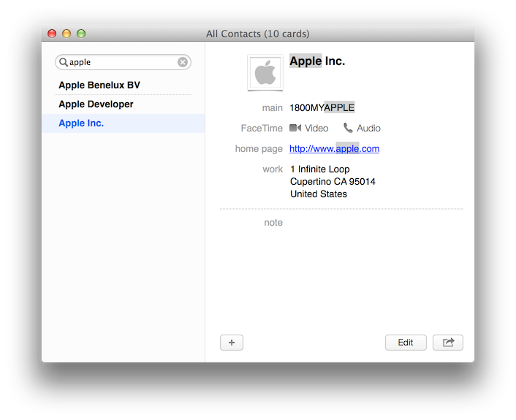
Task: Click the home page field label
Action: coord(259,149)
